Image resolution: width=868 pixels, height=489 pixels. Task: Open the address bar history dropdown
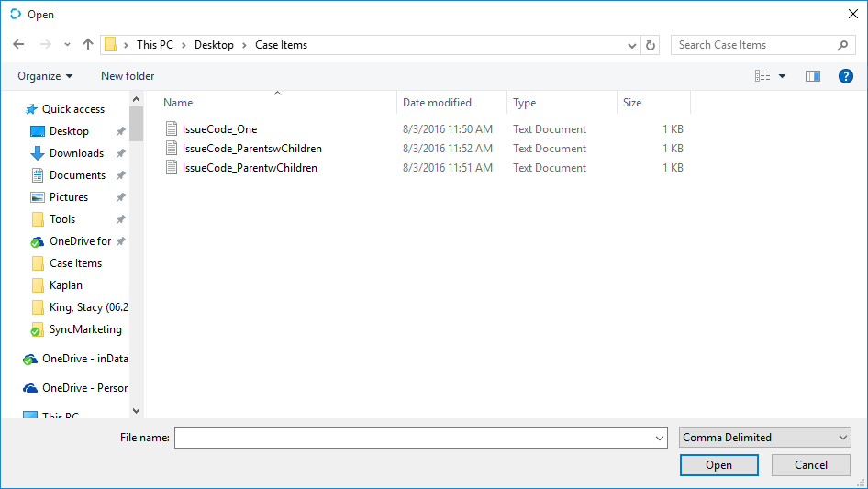[631, 45]
